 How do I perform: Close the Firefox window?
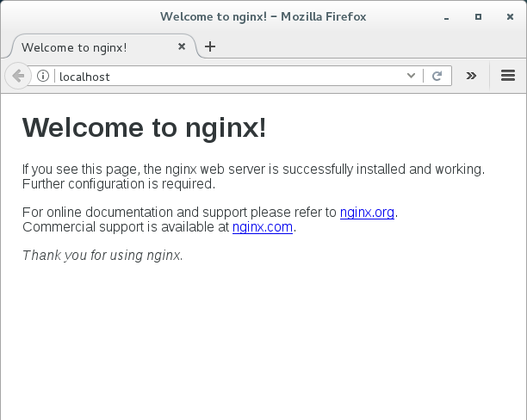pyautogui.click(x=510, y=17)
